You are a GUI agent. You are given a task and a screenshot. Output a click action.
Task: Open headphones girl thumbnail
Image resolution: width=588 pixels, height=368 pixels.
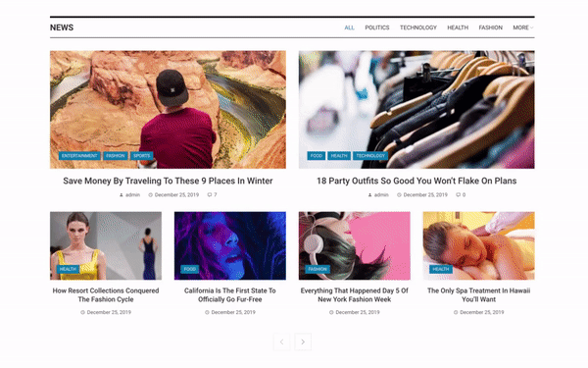tap(355, 245)
